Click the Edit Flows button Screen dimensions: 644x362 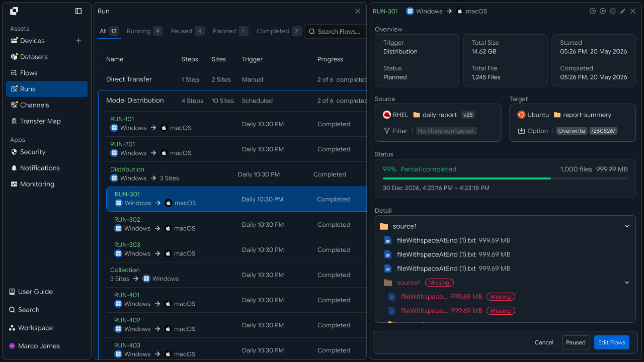coord(611,342)
